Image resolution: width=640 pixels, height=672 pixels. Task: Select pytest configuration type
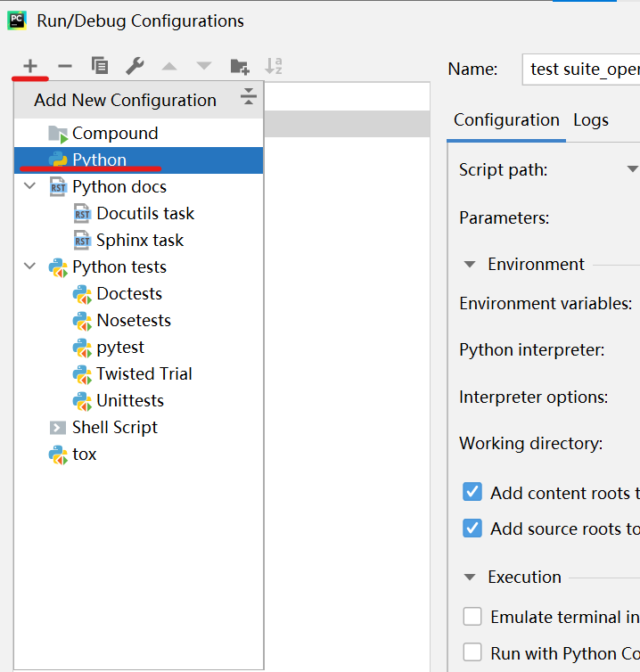pyautogui.click(x=120, y=347)
